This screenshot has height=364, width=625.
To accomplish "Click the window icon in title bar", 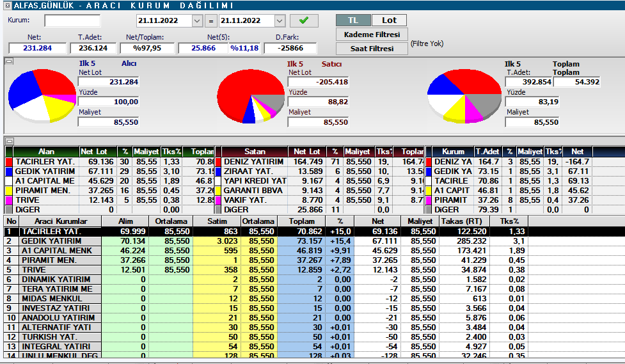I will point(8,6).
